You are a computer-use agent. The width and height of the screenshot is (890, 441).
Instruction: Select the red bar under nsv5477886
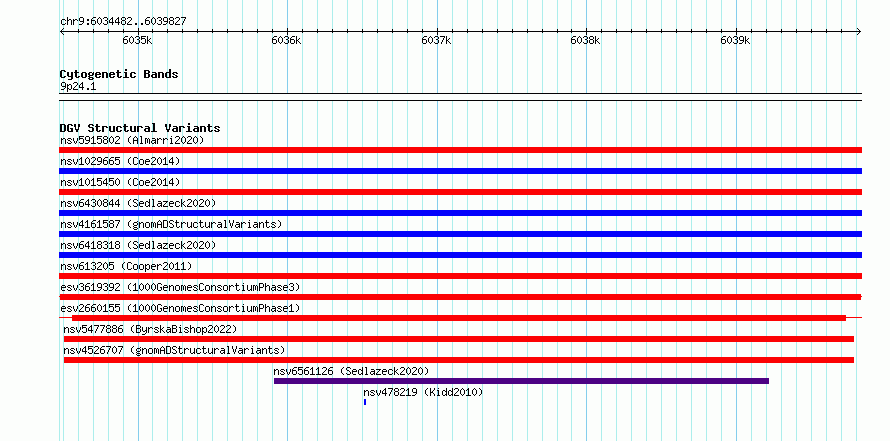pyautogui.click(x=459, y=339)
